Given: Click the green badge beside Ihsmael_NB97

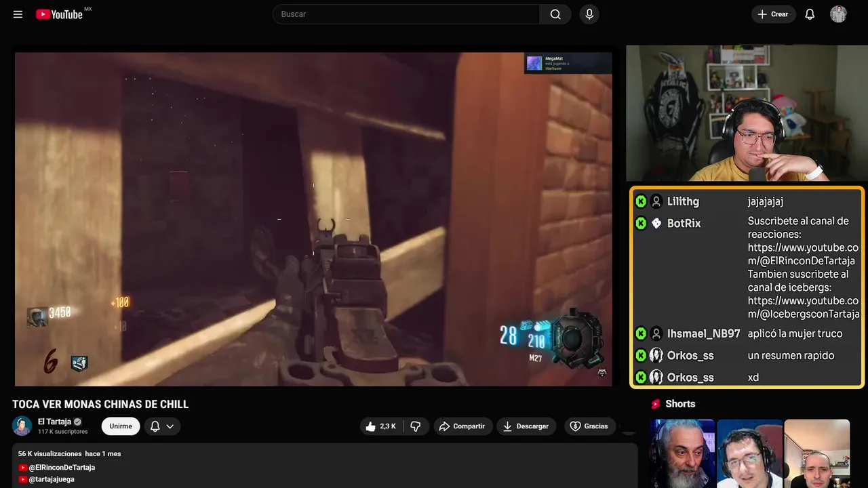Looking at the screenshot, I should (x=641, y=333).
